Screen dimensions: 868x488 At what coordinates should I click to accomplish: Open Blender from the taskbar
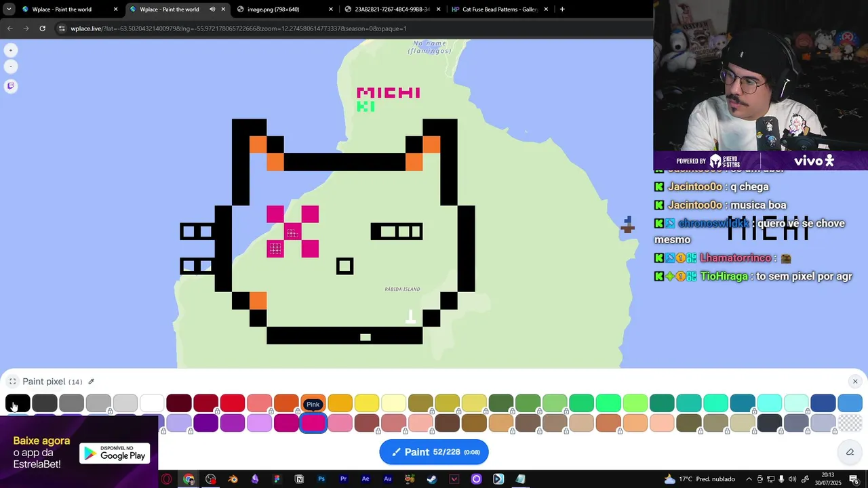click(233, 479)
